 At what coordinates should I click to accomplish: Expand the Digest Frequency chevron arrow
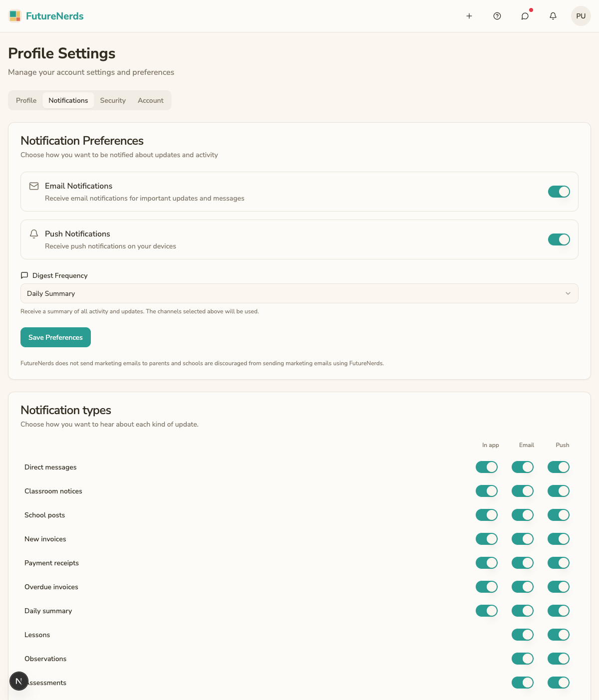pos(568,293)
